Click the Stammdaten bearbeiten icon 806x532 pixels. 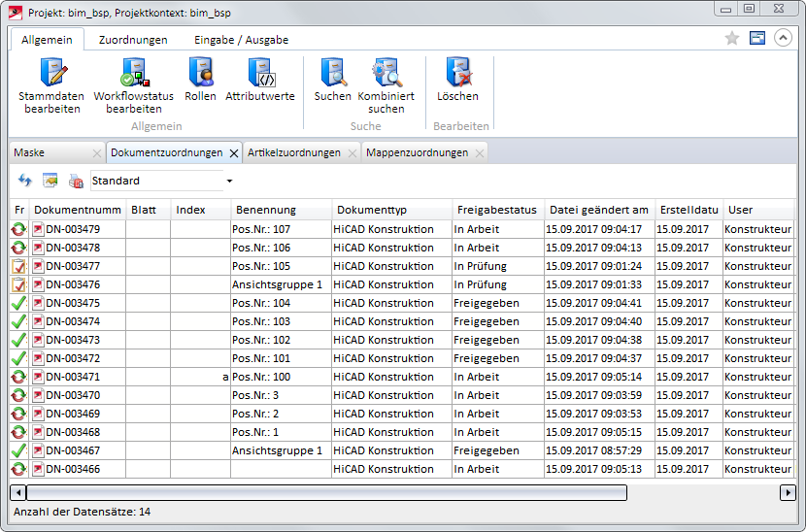pyautogui.click(x=51, y=74)
